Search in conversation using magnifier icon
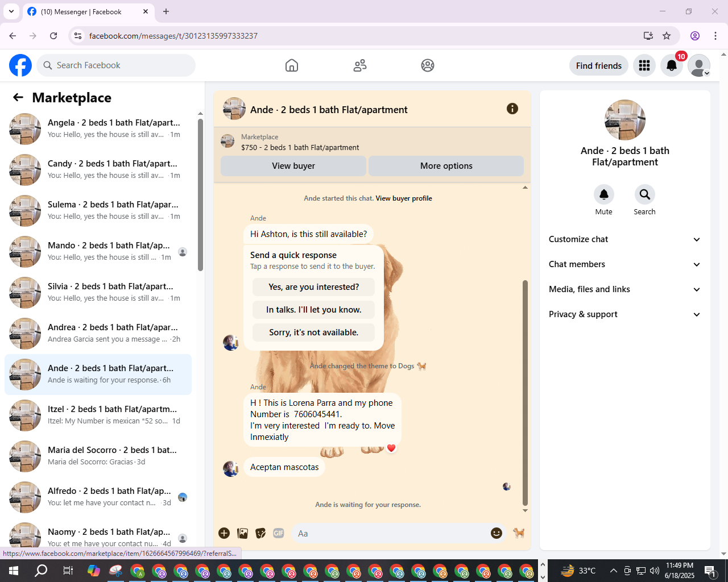 point(644,194)
